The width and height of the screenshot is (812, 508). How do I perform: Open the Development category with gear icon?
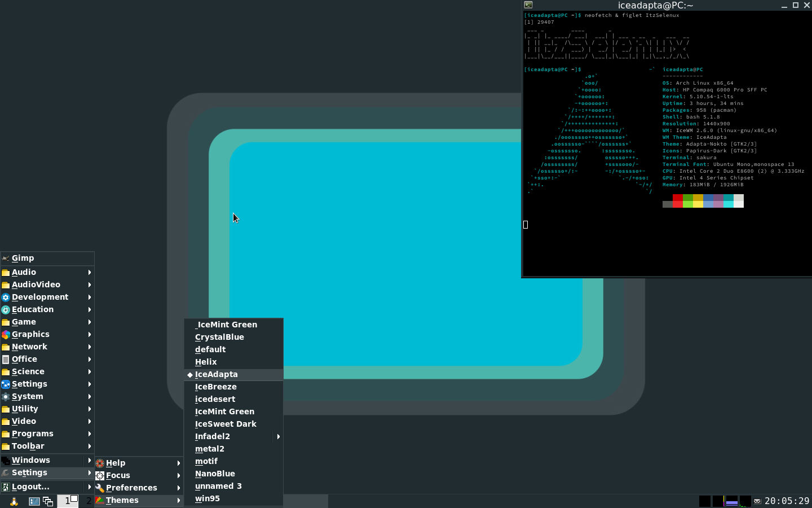click(x=47, y=297)
